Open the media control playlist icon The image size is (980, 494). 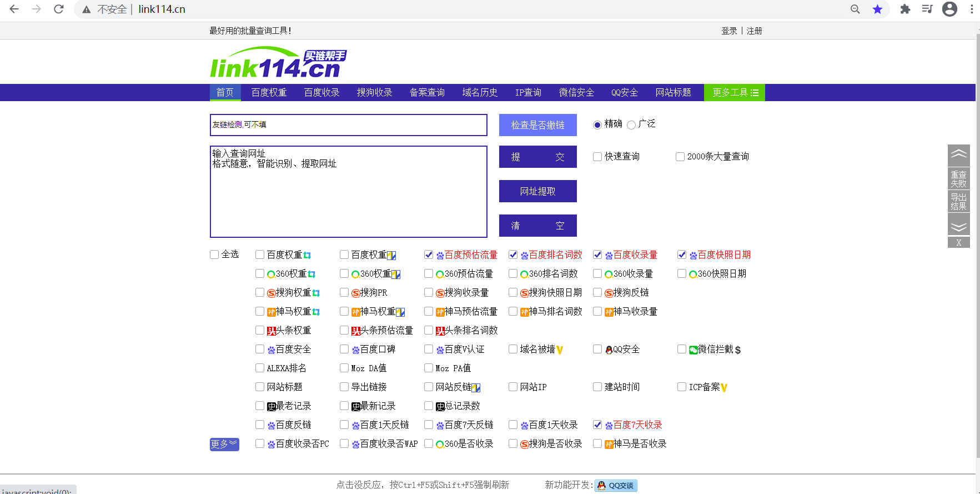pos(927,9)
